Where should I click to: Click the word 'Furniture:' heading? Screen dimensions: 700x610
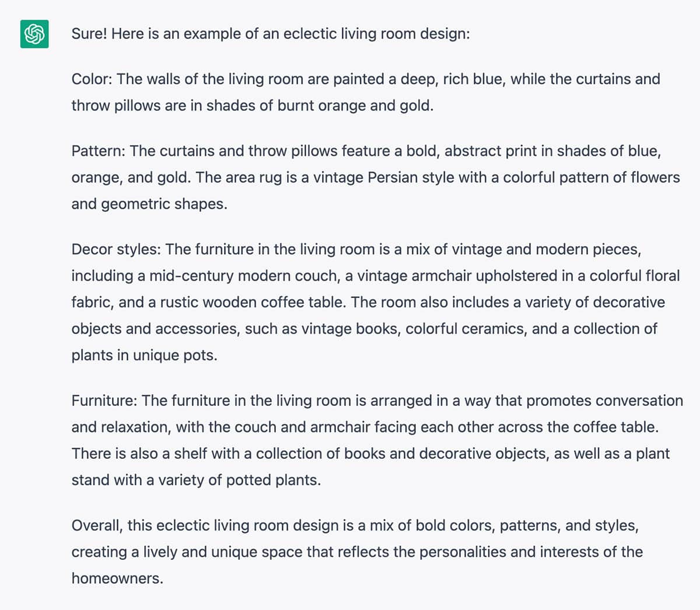[104, 401]
